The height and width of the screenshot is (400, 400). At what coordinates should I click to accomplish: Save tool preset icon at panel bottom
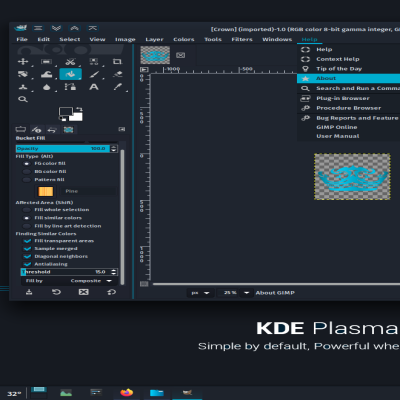[x=29, y=292]
